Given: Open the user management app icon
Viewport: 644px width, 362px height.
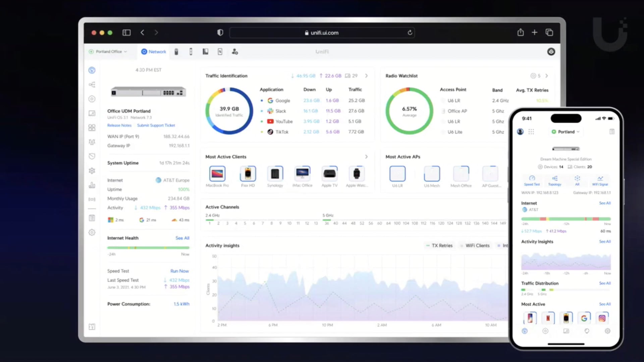Looking at the screenshot, I should [x=235, y=52].
